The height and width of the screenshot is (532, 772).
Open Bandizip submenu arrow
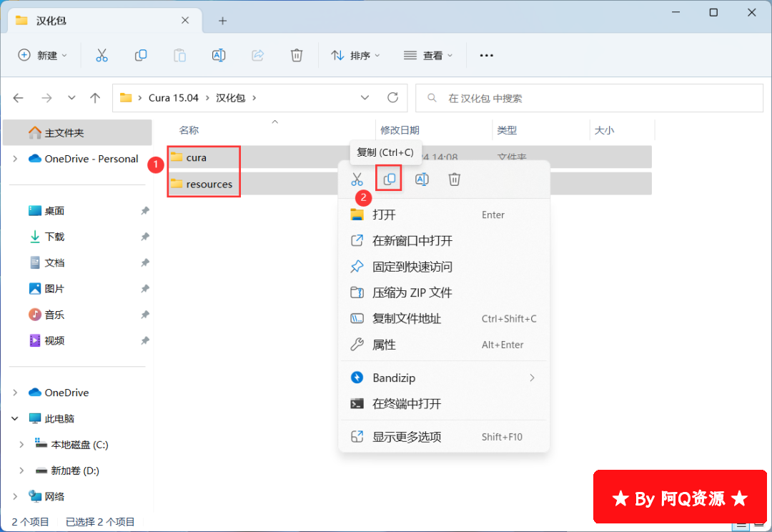[x=532, y=378]
